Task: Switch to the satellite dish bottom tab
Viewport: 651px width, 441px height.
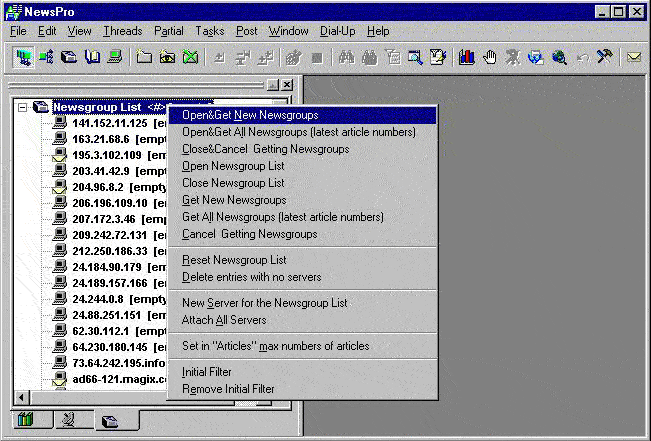Action: (69, 420)
